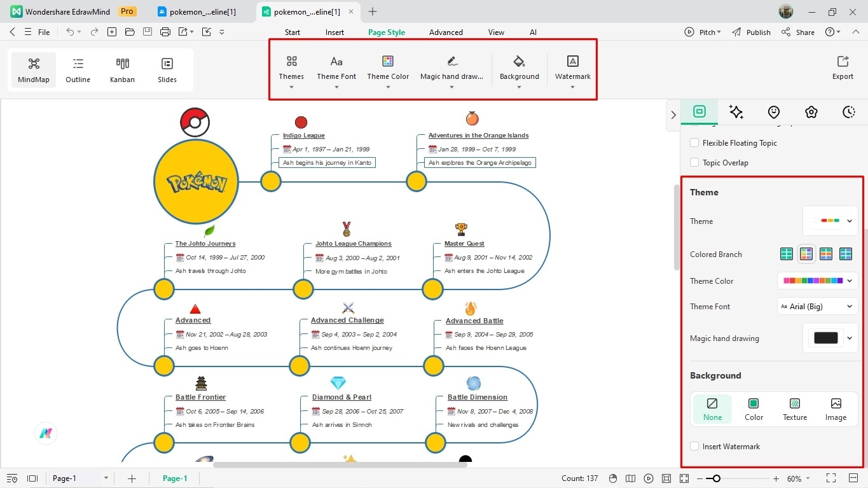Enable Topic Overlap checkbox
This screenshot has width=868, height=488.
click(694, 163)
